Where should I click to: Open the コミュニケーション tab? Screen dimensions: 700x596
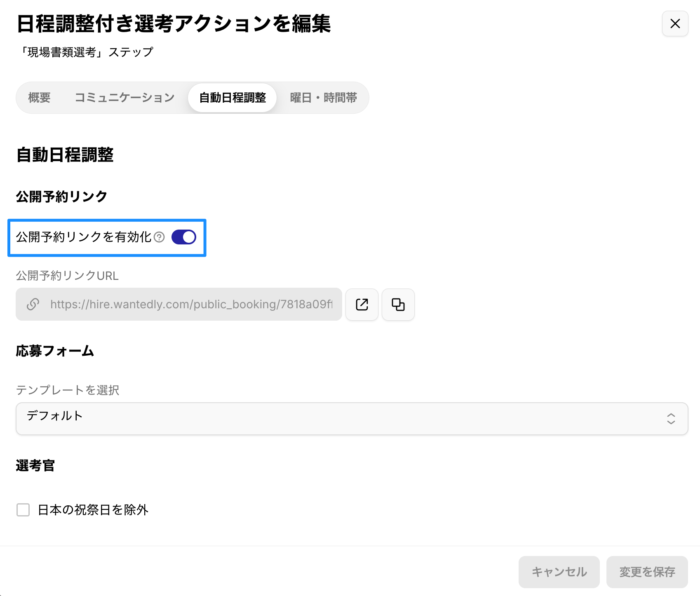point(124,98)
